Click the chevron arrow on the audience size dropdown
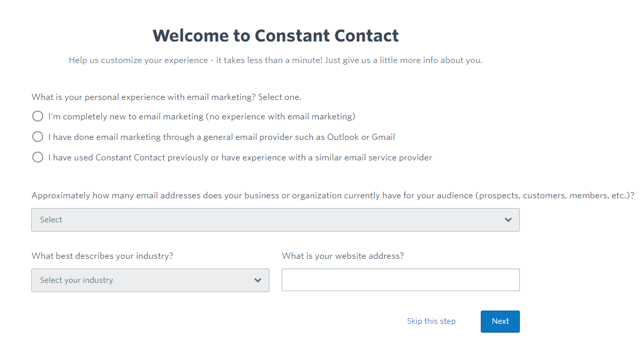Image resolution: width=644 pixels, height=350 pixels. coord(508,220)
